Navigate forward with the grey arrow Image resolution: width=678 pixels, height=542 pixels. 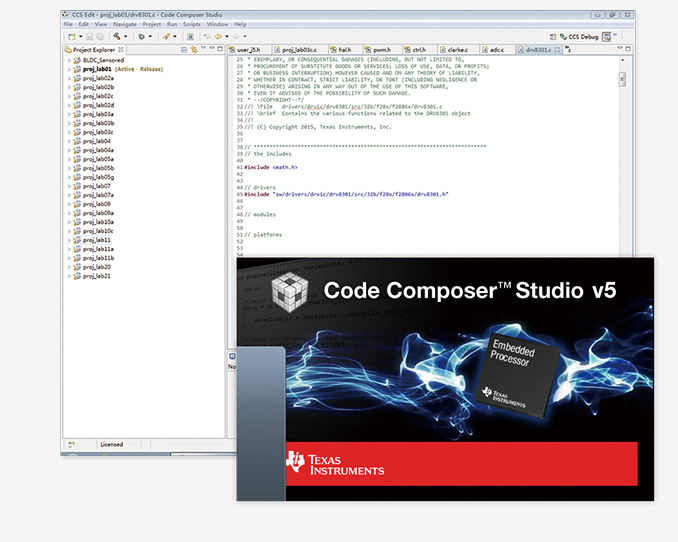click(237, 37)
